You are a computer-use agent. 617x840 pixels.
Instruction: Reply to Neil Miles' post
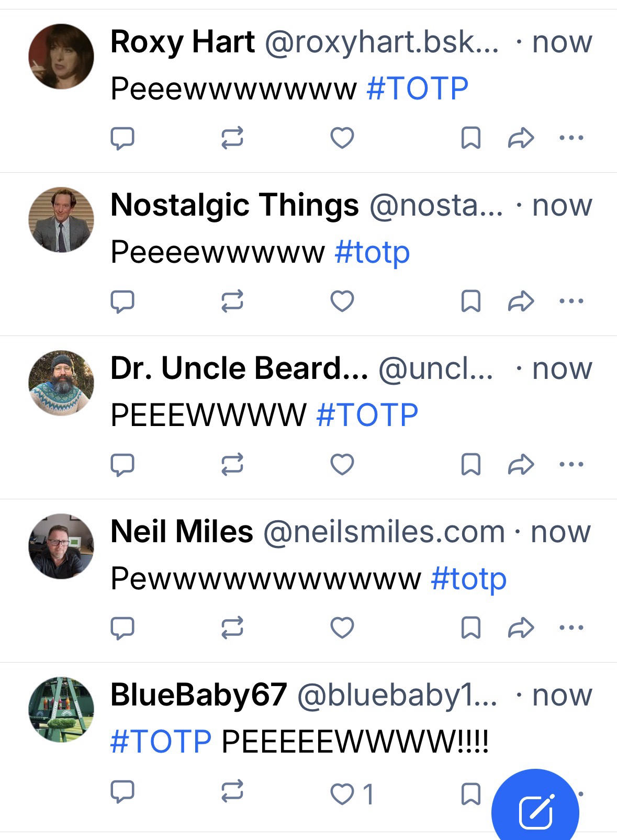pos(122,628)
